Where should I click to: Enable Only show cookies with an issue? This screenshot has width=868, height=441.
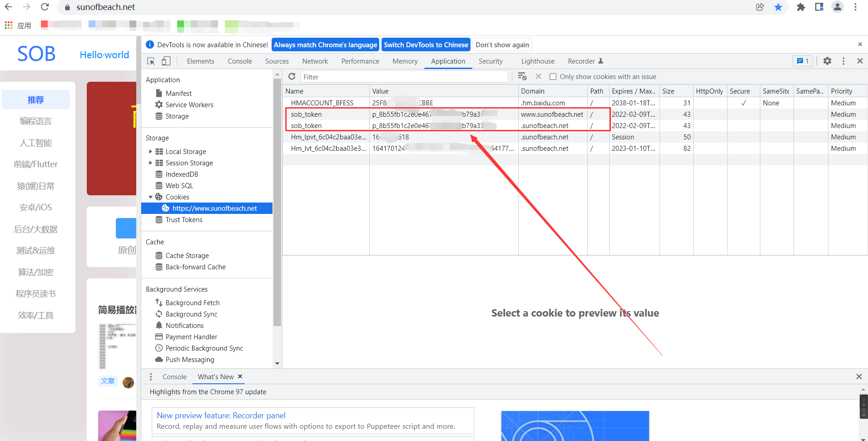click(553, 77)
